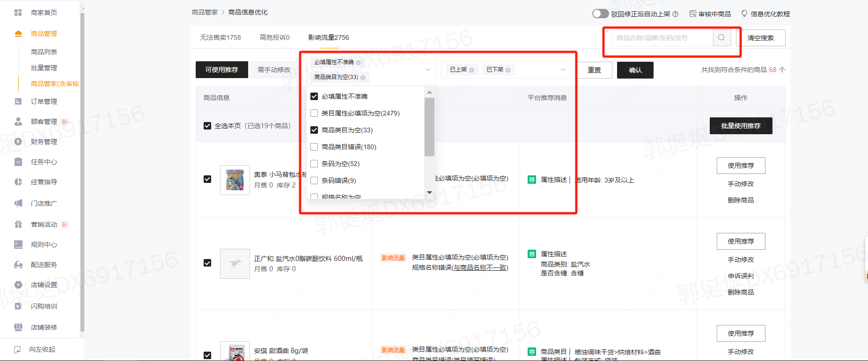Check 条码为空(52) option
The height and width of the screenshot is (361, 868).
tap(314, 164)
